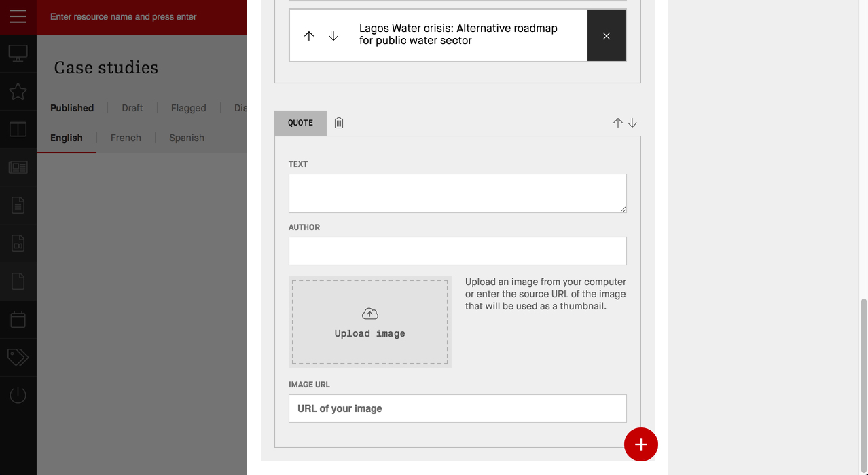Open the blank page icon in sidebar
868x475 pixels.
pyautogui.click(x=18, y=281)
